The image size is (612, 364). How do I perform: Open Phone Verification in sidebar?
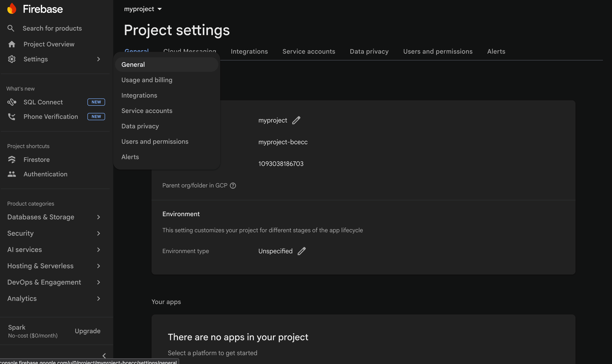pyautogui.click(x=51, y=117)
